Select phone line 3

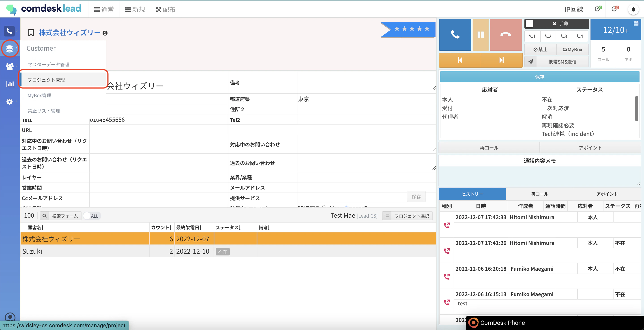564,36
